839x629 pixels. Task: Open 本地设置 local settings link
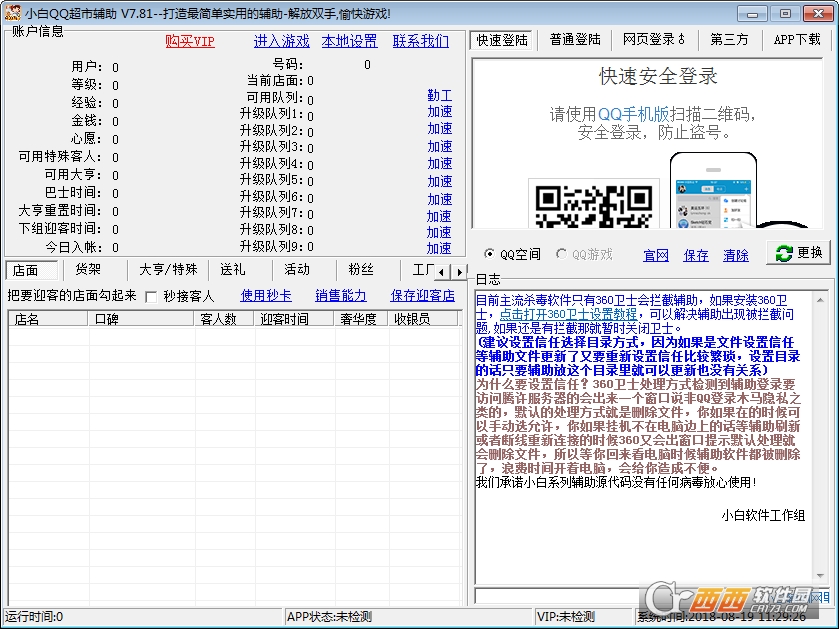point(349,41)
